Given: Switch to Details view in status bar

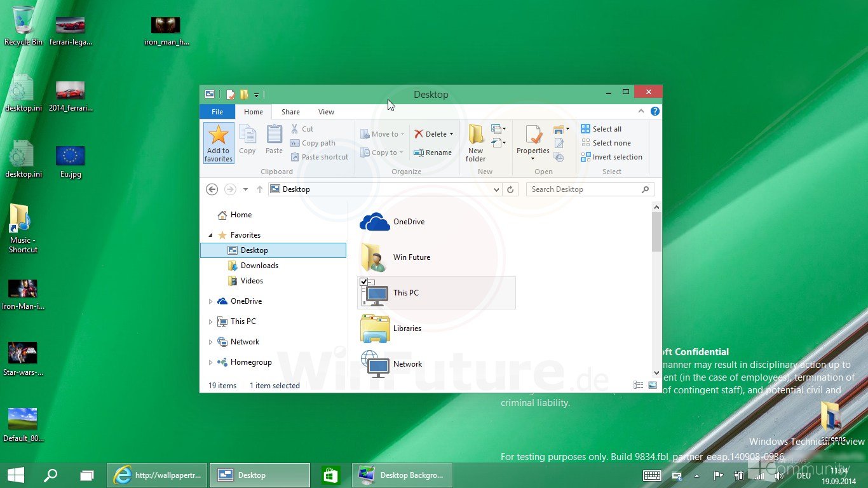Looking at the screenshot, I should coord(639,386).
